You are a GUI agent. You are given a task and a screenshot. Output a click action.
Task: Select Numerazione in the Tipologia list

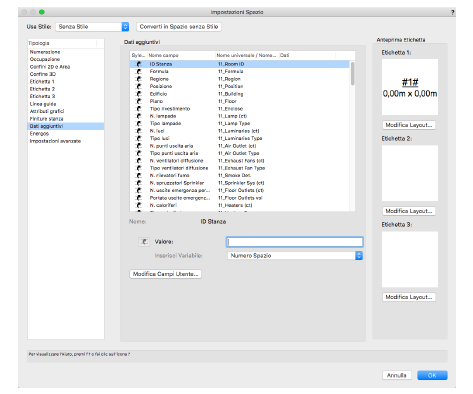pos(45,52)
